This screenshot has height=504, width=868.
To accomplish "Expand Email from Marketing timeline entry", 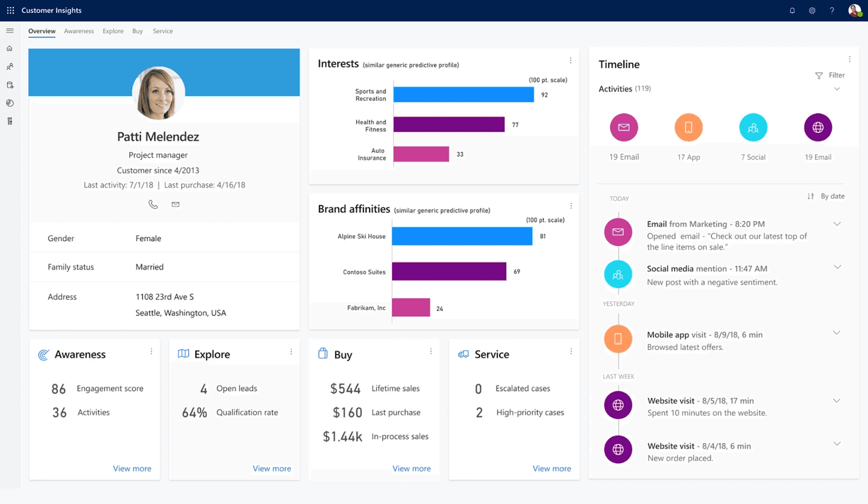I will pos(837,224).
